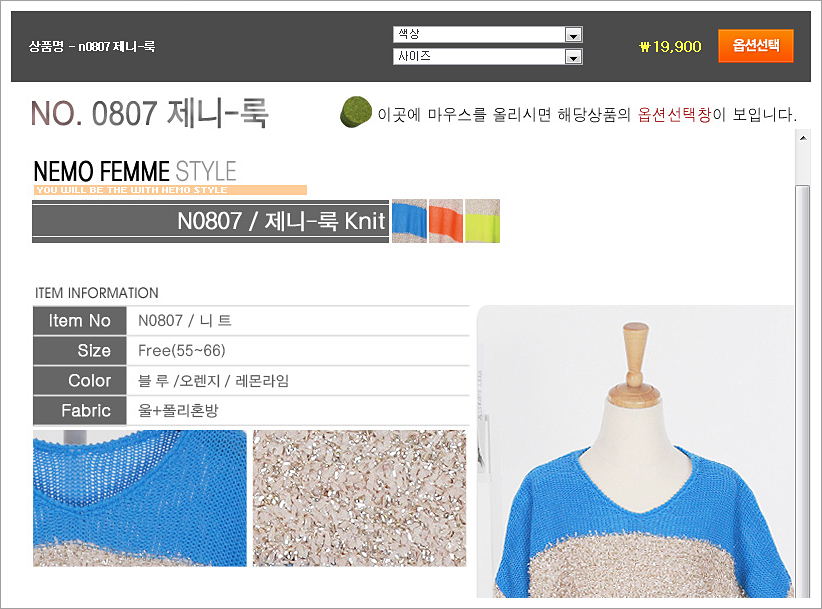Click the green round marker icon
This screenshot has height=609, width=822.
tap(356, 112)
